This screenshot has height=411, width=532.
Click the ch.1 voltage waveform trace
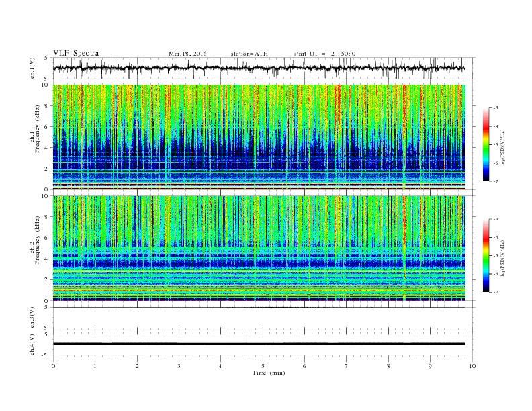point(259,68)
